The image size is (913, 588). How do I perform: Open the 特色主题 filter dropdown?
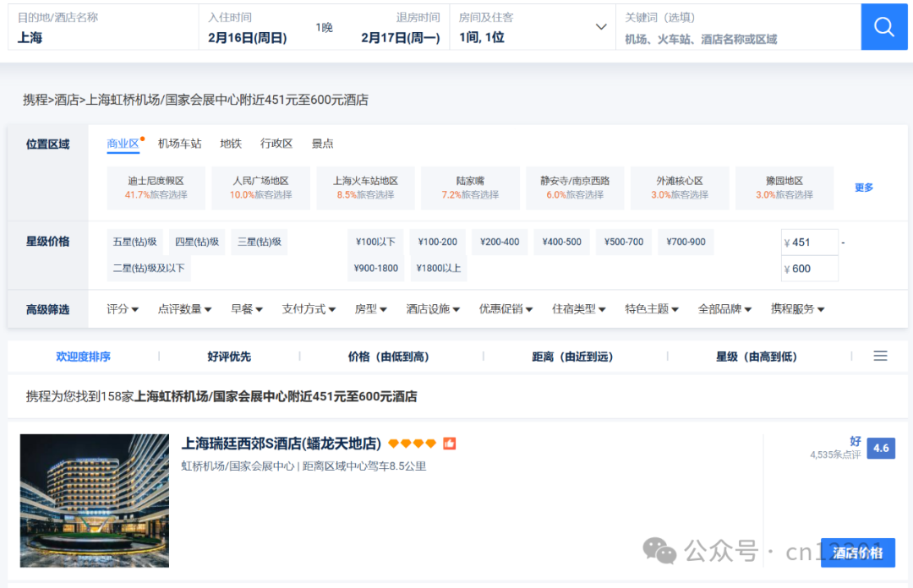tap(652, 309)
